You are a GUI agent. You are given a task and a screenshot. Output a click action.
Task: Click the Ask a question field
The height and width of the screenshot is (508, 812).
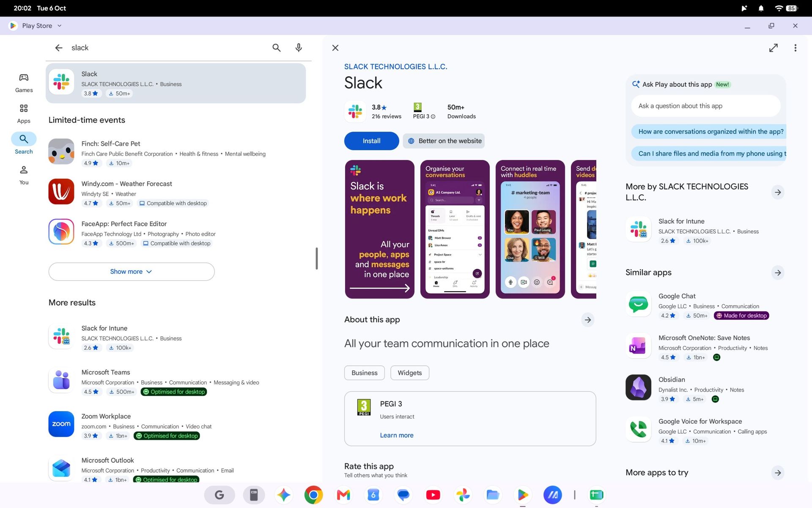[706, 106]
